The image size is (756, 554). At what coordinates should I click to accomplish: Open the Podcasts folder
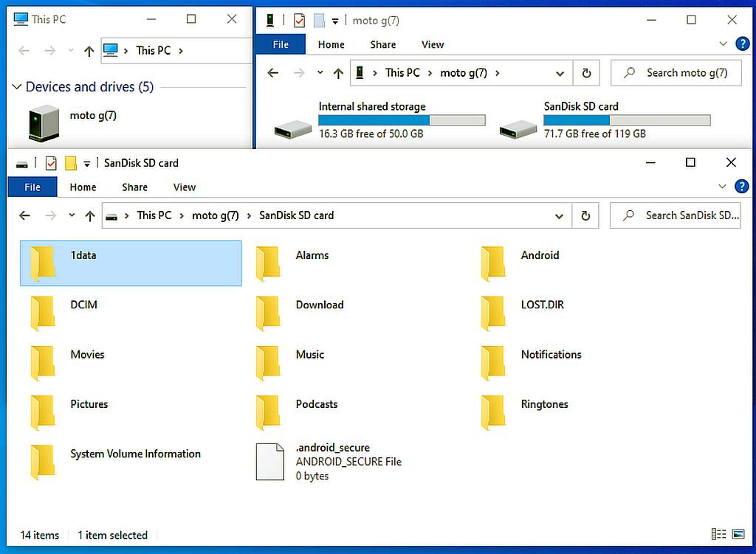pyautogui.click(x=297, y=412)
